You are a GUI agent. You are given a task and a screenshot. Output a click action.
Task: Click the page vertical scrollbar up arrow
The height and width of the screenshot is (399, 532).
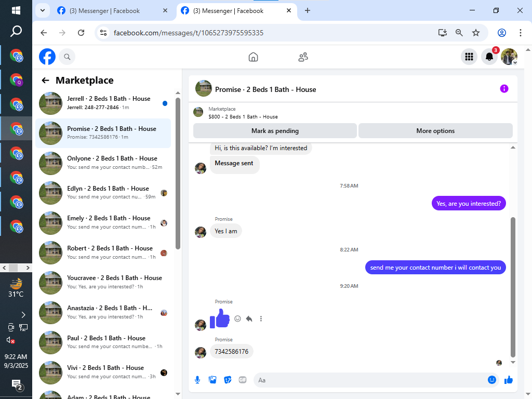pyautogui.click(x=528, y=50)
